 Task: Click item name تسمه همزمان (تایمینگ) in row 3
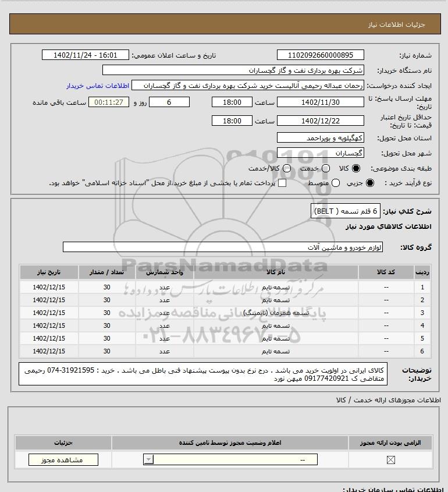point(276,313)
